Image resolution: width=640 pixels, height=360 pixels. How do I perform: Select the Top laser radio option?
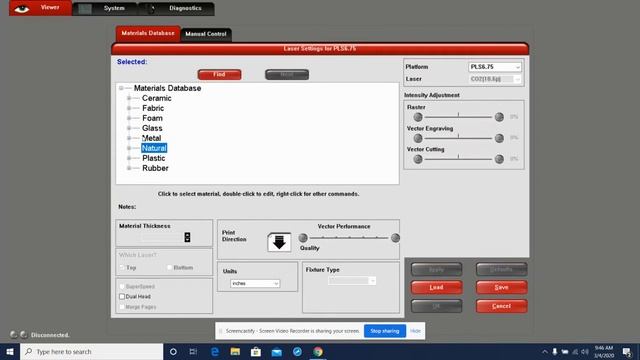(122, 268)
